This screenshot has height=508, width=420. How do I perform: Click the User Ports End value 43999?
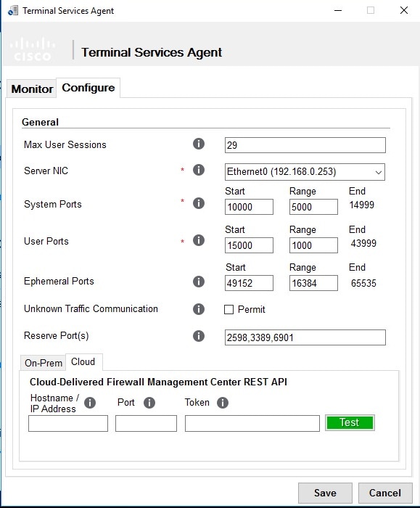[363, 243]
